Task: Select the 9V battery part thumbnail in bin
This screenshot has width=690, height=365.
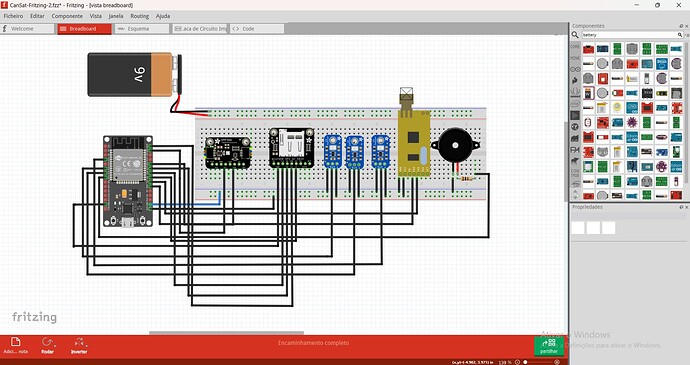Action: click(588, 93)
